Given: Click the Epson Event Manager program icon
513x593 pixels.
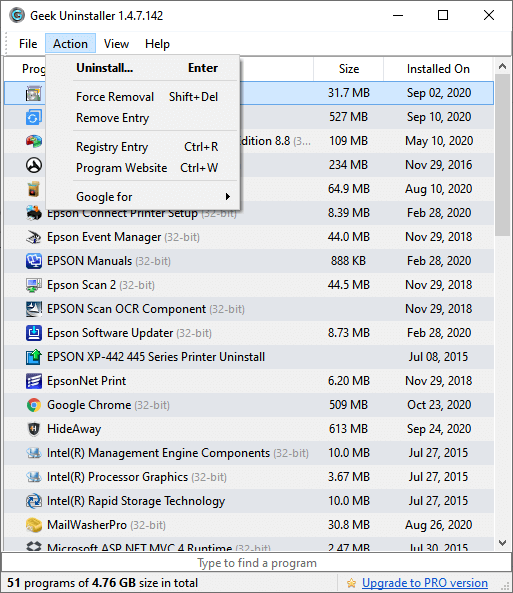Looking at the screenshot, I should [34, 237].
